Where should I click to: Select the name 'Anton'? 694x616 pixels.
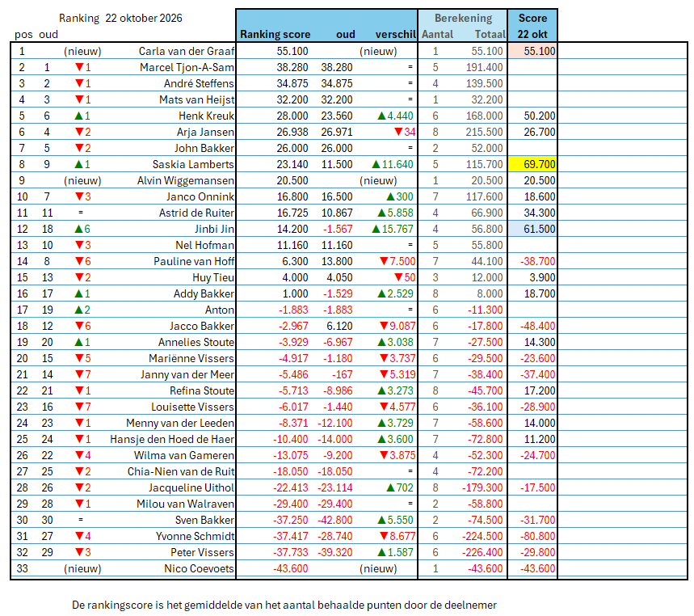click(x=220, y=310)
